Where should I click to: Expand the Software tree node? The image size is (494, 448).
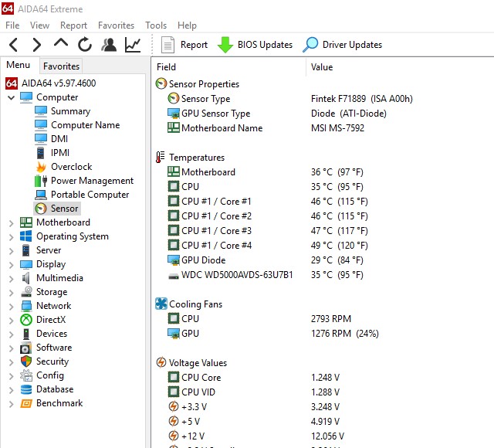[12, 348]
